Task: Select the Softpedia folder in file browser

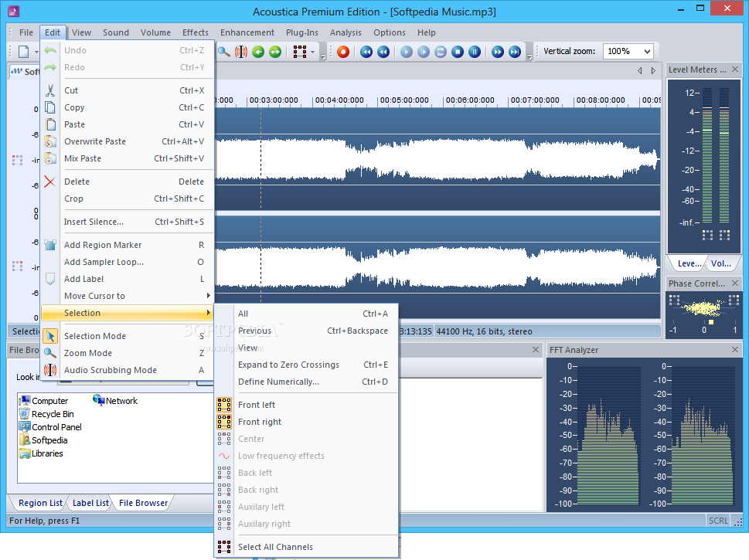Action: click(x=43, y=440)
